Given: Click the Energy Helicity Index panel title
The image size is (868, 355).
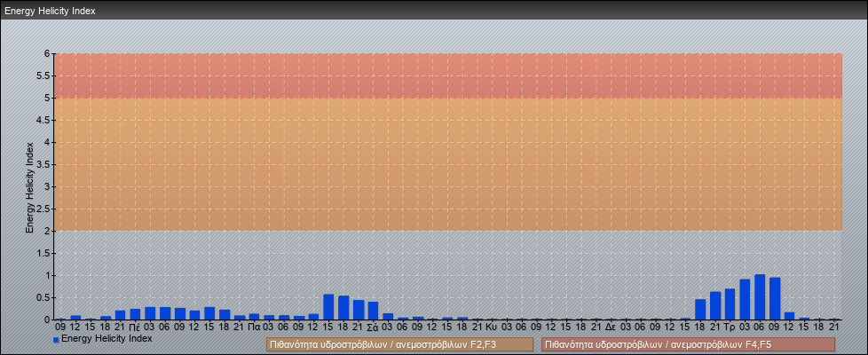Looking at the screenshot, I should (51, 12).
